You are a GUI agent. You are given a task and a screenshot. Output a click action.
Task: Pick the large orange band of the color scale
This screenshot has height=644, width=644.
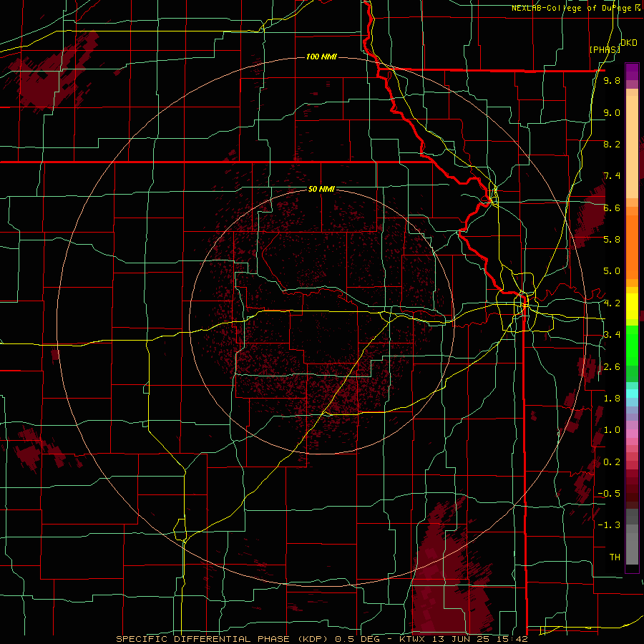632,248
